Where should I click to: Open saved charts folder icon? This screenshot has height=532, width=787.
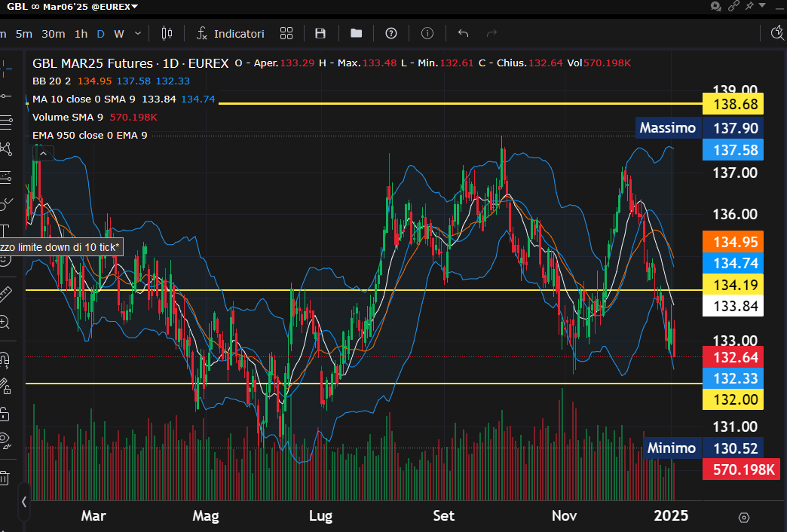pos(356,33)
